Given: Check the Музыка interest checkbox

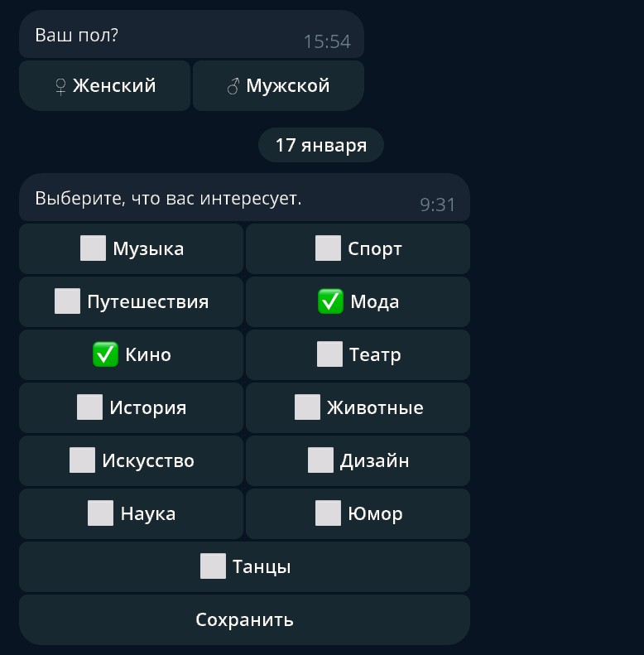Looking at the screenshot, I should pos(94,248).
